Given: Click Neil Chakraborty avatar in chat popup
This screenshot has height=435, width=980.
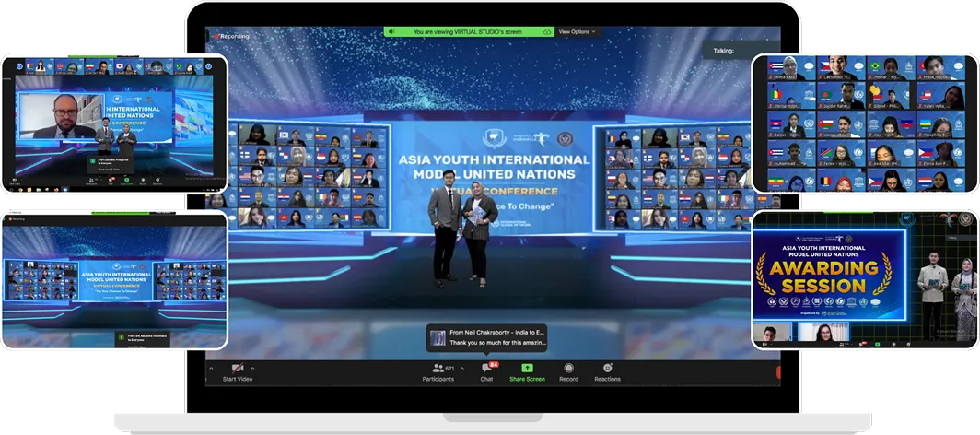Looking at the screenshot, I should point(438,337).
